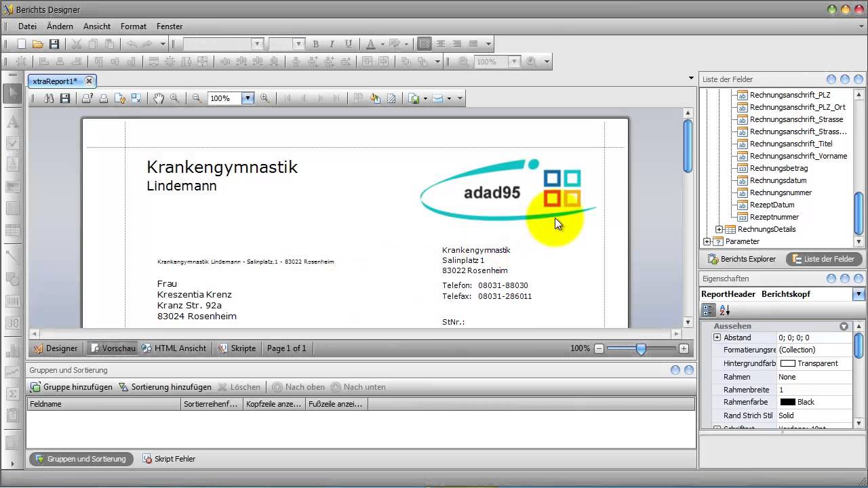This screenshot has height=488, width=868.
Task: Click Sortierung hinzufügen button
Action: coord(165,387)
